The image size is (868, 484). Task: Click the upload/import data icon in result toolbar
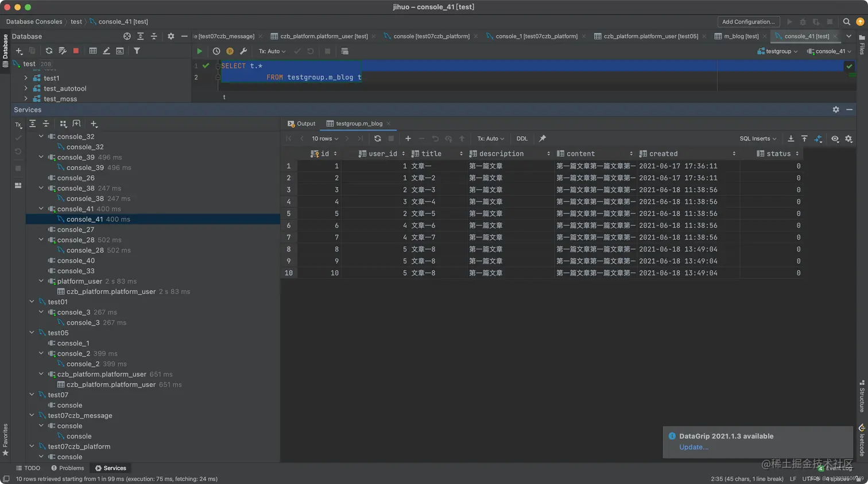point(804,138)
